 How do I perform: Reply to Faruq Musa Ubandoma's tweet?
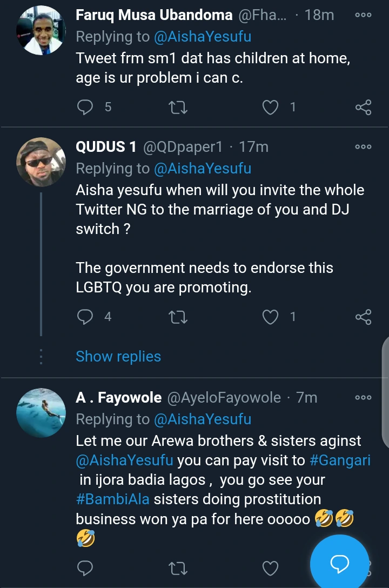click(x=85, y=107)
